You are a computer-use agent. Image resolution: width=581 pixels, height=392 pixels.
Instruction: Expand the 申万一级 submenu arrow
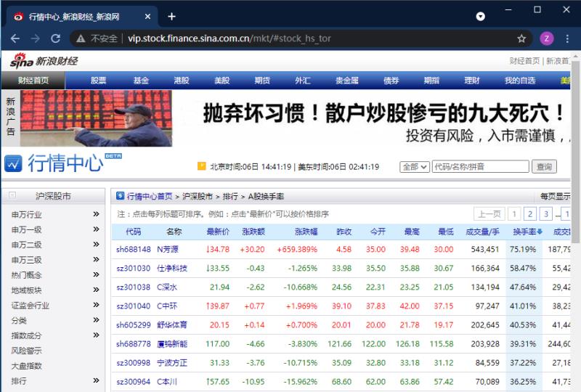[x=96, y=229]
